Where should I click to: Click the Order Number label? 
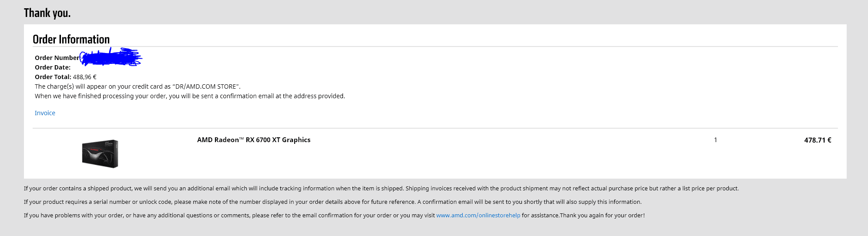tap(57, 58)
